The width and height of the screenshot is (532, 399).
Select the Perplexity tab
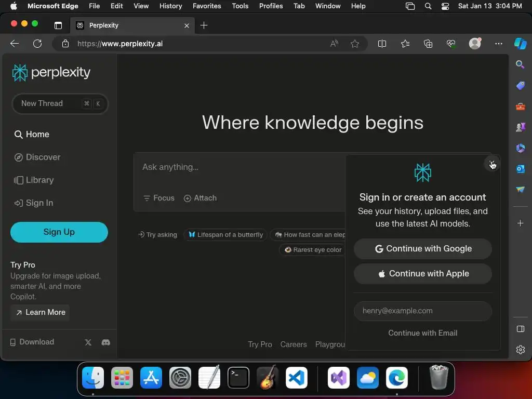click(132, 25)
